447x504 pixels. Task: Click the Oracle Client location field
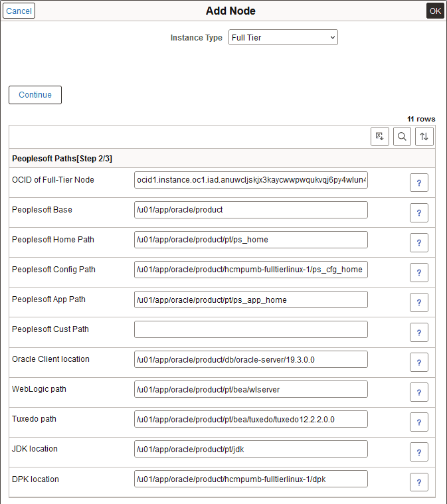tap(251, 359)
